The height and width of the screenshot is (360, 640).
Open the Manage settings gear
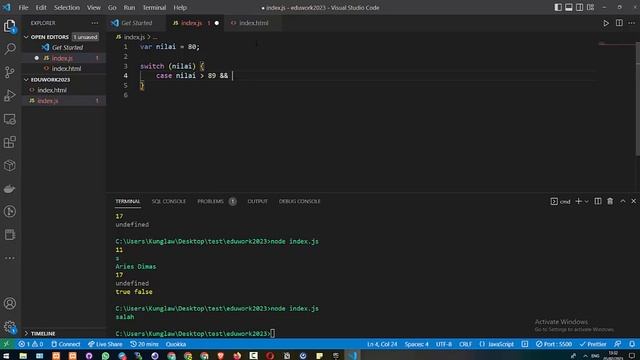[10, 327]
